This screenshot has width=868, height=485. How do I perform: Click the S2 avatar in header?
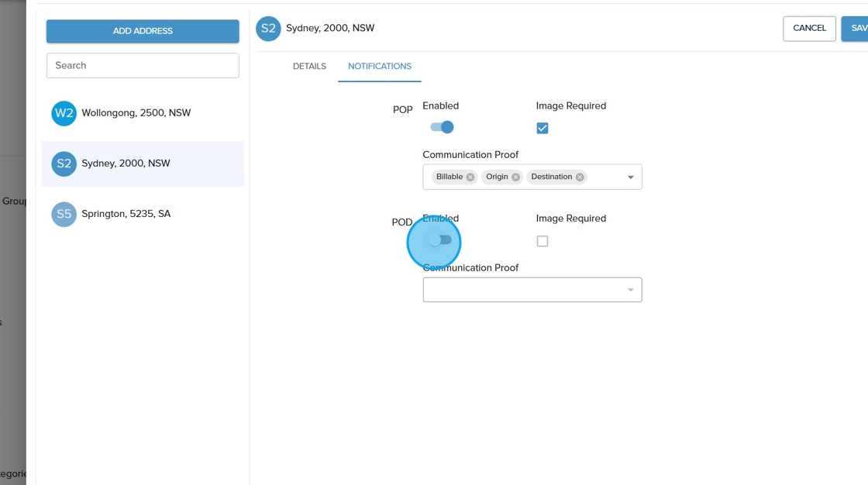[268, 29]
